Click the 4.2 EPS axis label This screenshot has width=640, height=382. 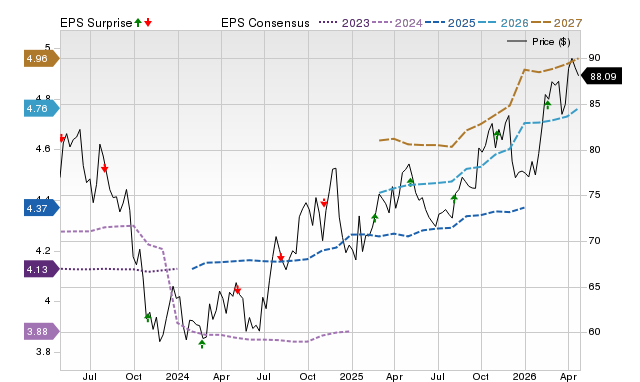43,251
